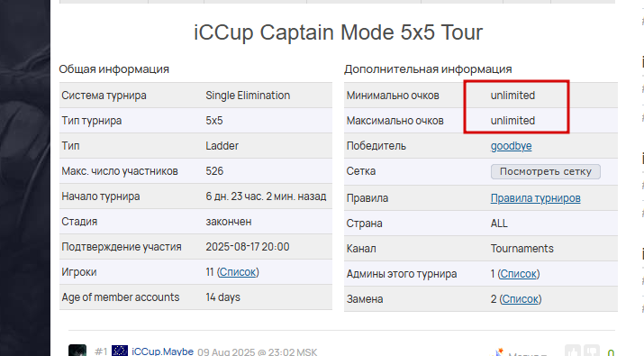Click the post rating count 0
The image size is (644, 356).
tap(611, 352)
